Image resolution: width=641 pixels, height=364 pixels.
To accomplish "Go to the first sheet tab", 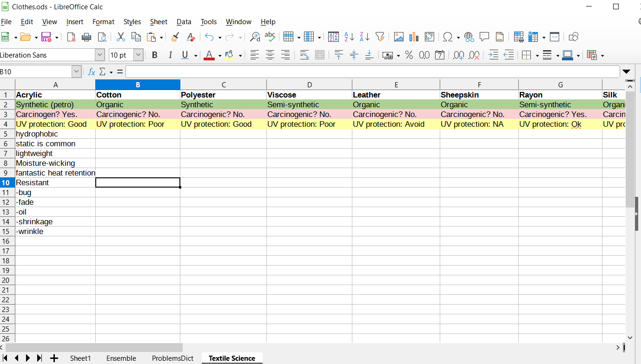I will [x=5, y=358].
